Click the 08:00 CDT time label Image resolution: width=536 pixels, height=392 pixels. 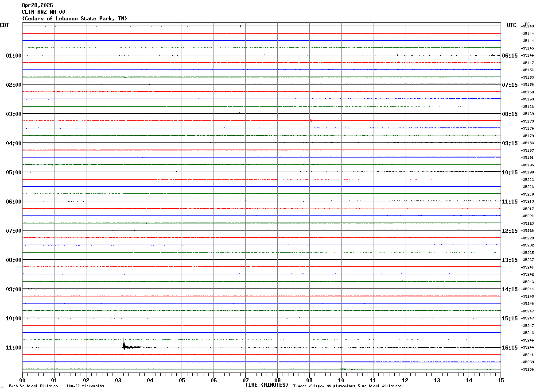(x=14, y=260)
